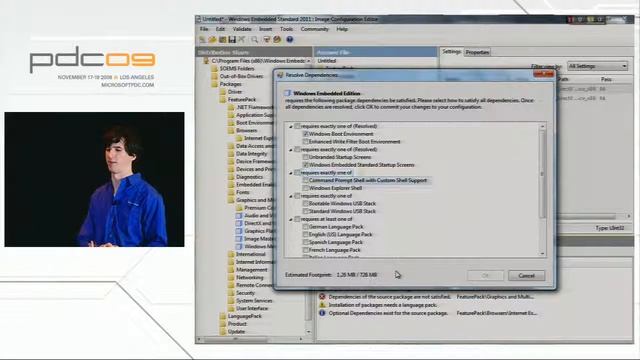Open the Edit menu
This screenshot has width=640, height=360.
220,29
